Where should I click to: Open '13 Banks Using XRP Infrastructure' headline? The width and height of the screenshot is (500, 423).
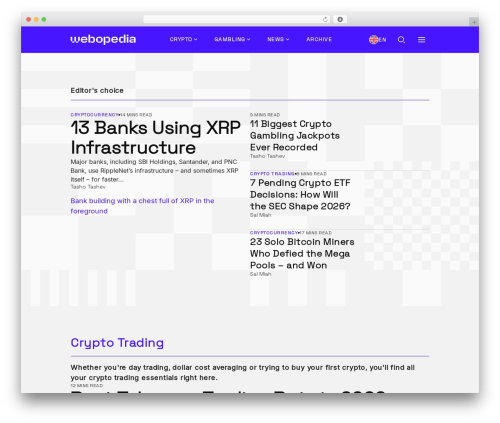coord(155,137)
